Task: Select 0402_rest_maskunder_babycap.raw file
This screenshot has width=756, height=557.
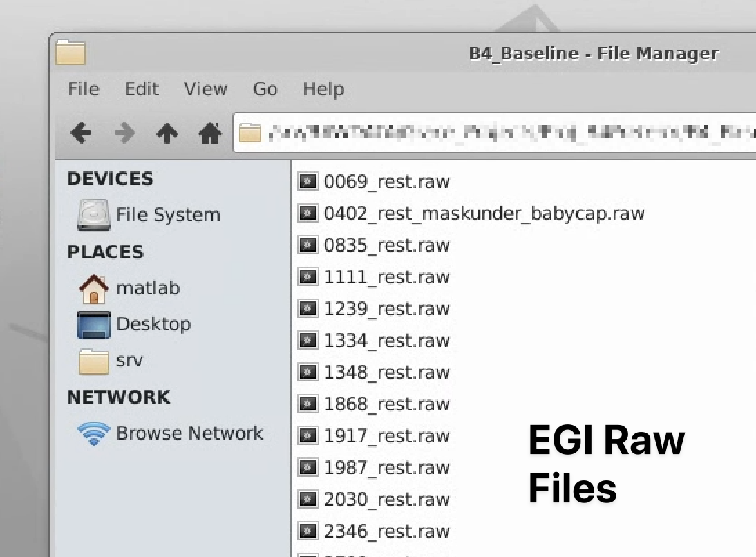Action: tap(484, 214)
